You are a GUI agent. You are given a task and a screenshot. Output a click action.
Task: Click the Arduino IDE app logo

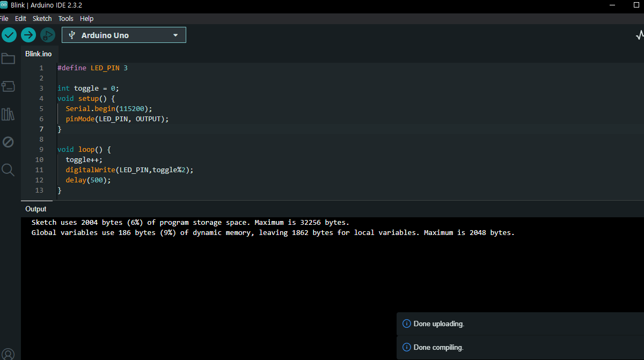[x=4, y=5]
